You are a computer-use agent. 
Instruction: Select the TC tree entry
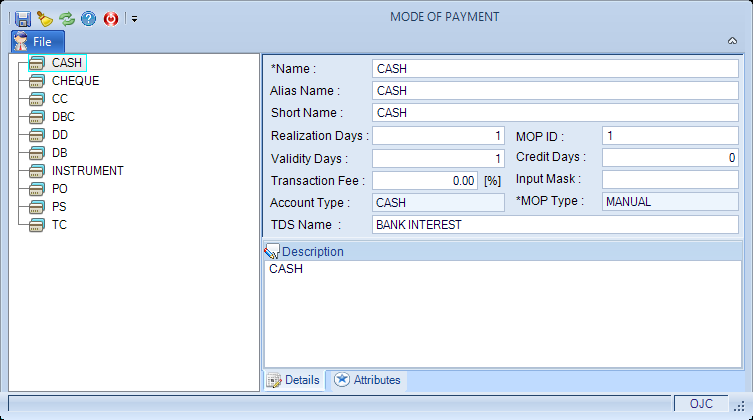point(60,225)
